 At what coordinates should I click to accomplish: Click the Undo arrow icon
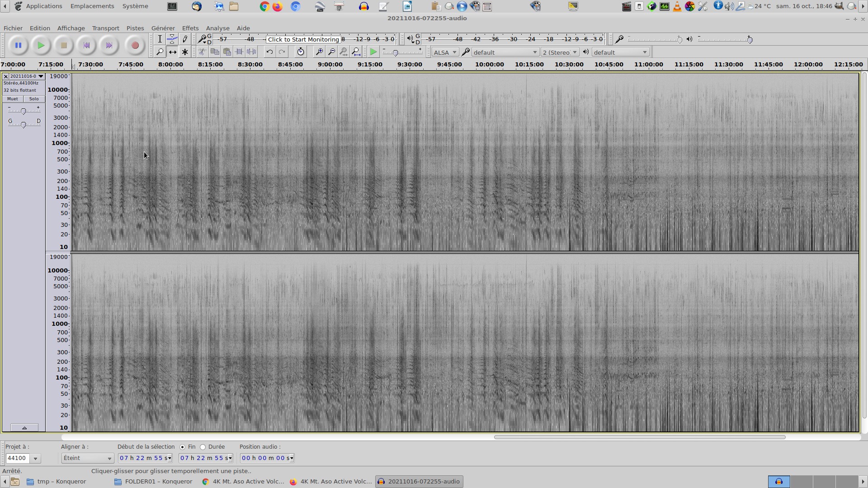pyautogui.click(x=269, y=52)
